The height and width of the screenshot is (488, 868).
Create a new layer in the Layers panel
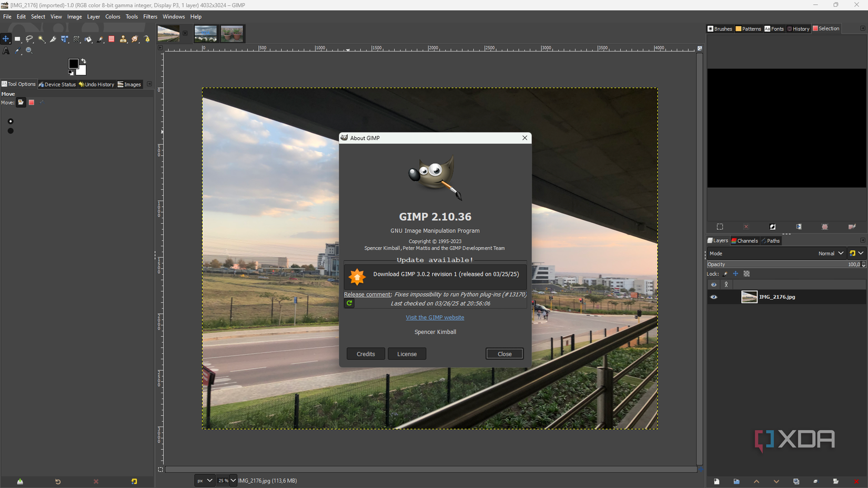(x=716, y=481)
